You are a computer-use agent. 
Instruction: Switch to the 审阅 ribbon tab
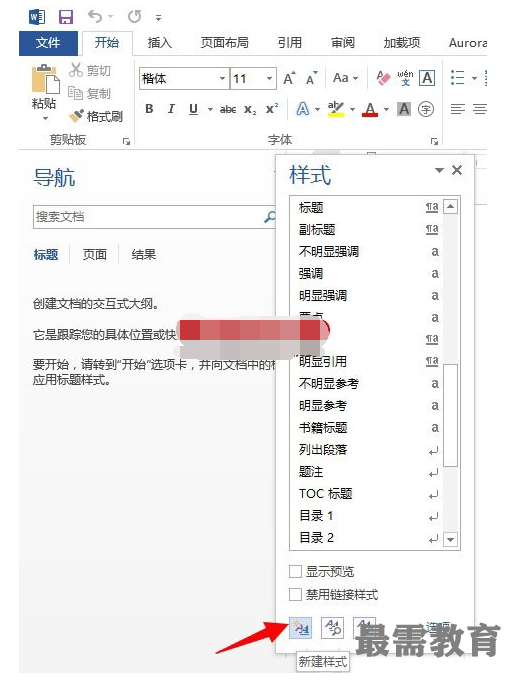coord(343,42)
